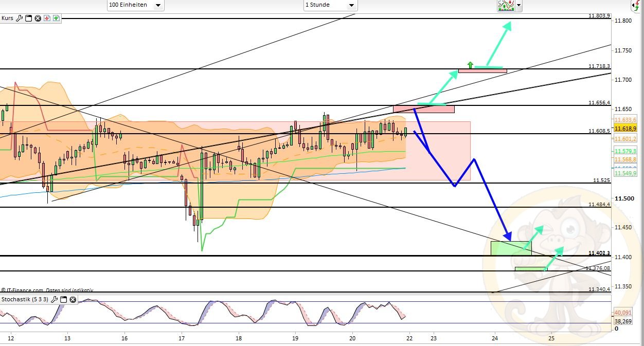
Task: Click the 11.525 level label
Action: [x=601, y=180]
